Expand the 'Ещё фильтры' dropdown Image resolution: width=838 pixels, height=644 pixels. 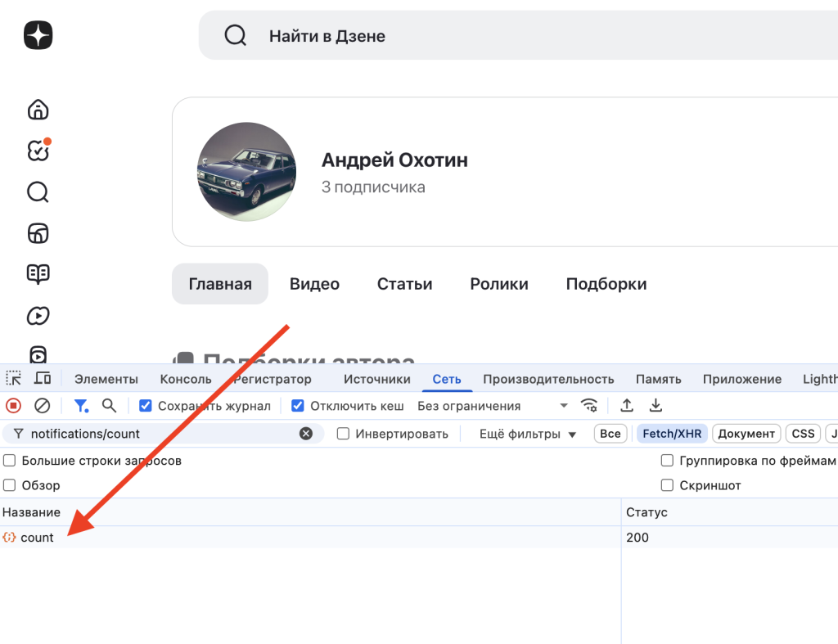528,434
